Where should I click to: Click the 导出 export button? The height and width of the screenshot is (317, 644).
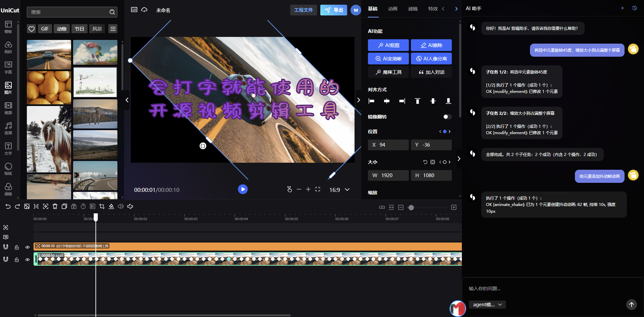tap(334, 10)
